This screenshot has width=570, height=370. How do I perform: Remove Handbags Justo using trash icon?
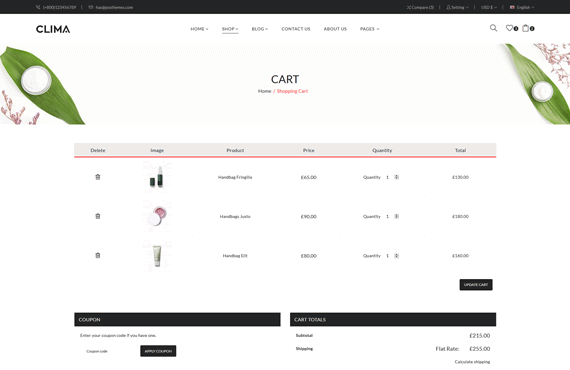coord(98,216)
